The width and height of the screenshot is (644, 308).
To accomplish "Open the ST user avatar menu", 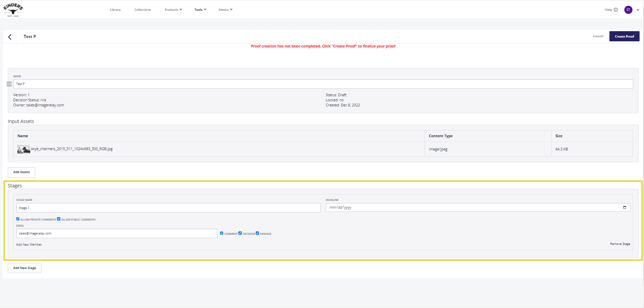I will click(x=628, y=10).
